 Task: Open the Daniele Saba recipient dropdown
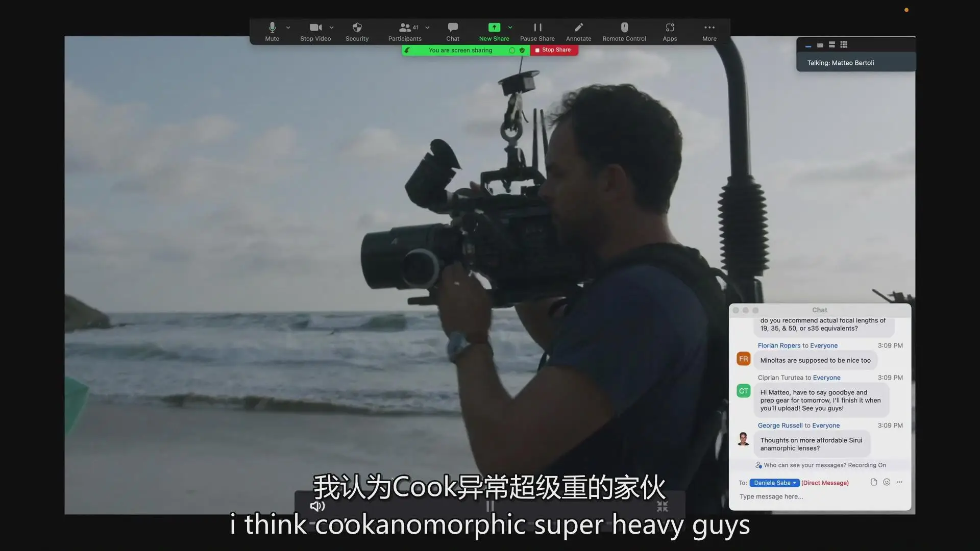click(774, 483)
